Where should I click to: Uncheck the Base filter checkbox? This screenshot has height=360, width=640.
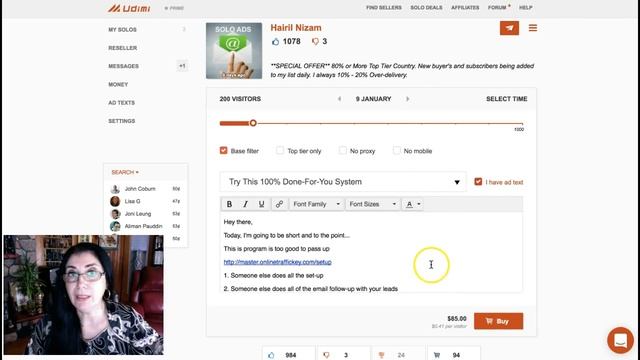[x=223, y=150]
